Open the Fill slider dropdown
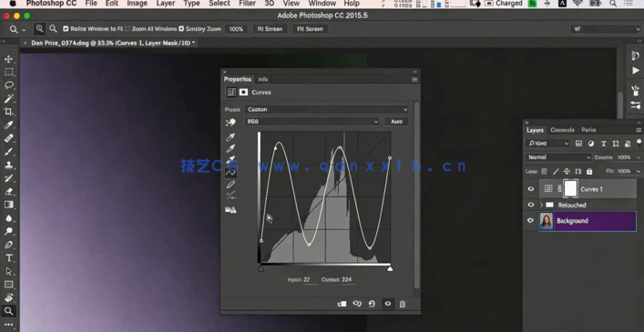Viewport: 644px width, 332px height. pyautogui.click(x=639, y=171)
